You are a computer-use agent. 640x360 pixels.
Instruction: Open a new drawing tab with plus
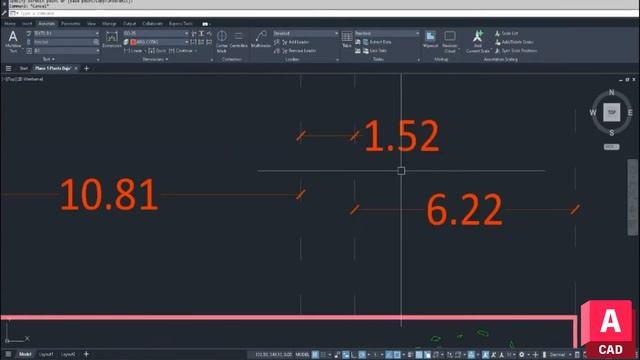pos(86,69)
